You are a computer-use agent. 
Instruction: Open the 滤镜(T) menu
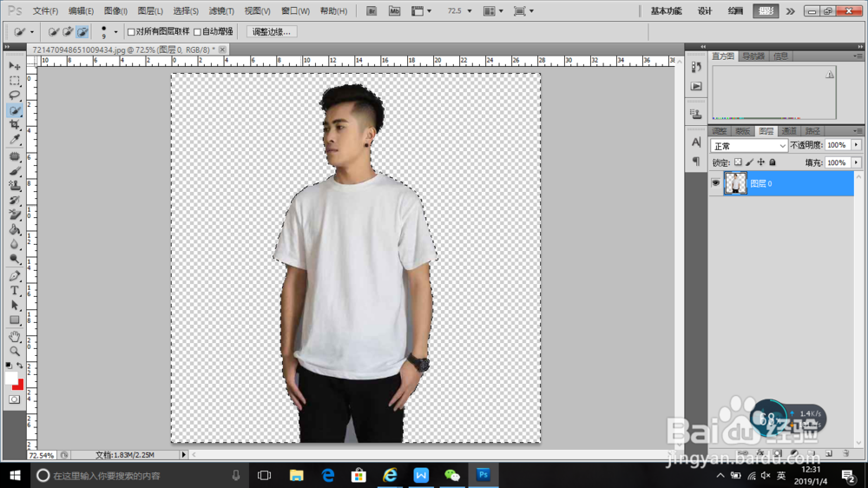[x=221, y=11]
